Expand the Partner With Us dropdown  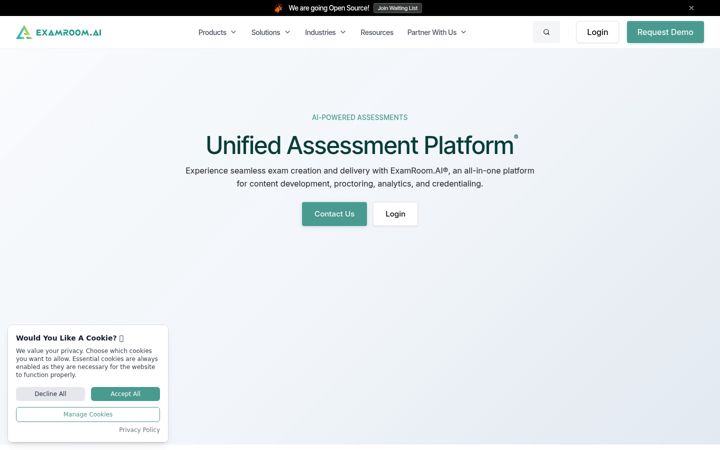[437, 32]
